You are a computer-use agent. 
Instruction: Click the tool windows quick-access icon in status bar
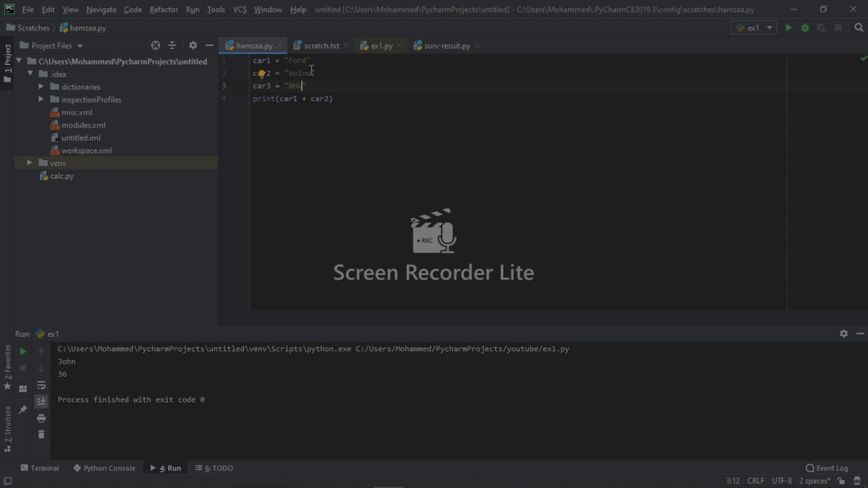click(6, 481)
